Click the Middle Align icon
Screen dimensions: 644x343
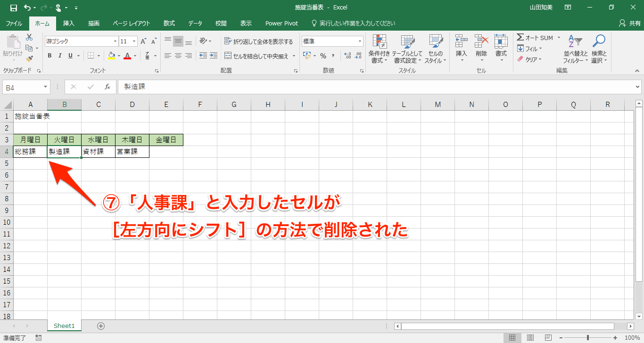(x=178, y=41)
